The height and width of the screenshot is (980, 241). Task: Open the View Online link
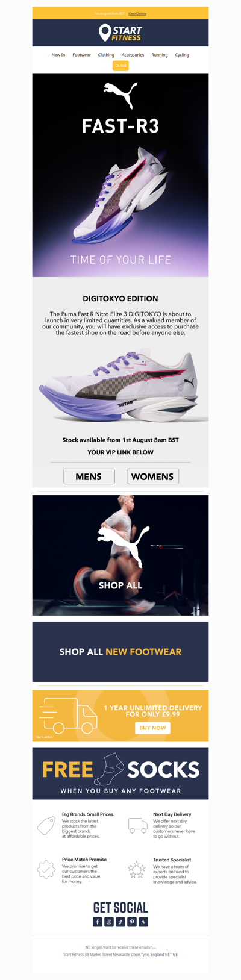[137, 13]
